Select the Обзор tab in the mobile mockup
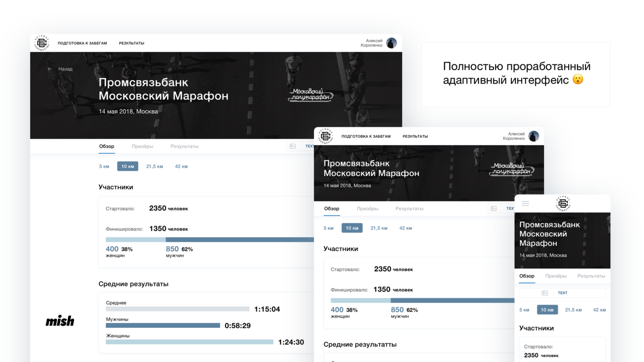 coord(527,276)
